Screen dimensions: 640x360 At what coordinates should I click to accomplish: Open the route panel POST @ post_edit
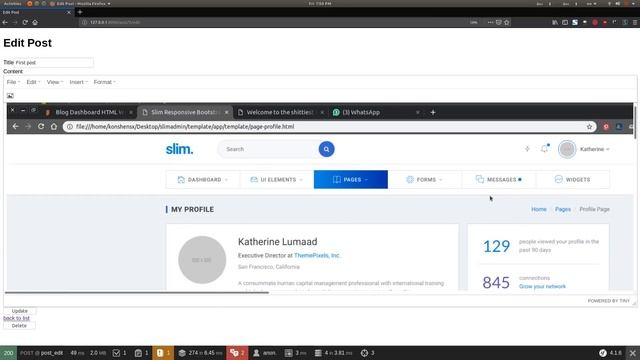point(41,353)
